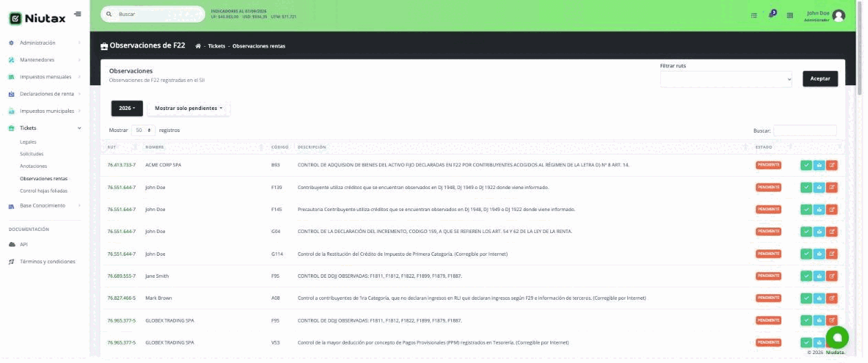Click green check button for code G04 row
The height and width of the screenshot is (363, 868).
[806, 231]
